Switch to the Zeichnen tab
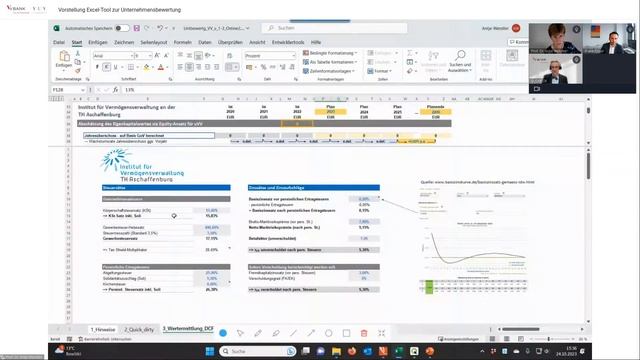 (x=124, y=42)
